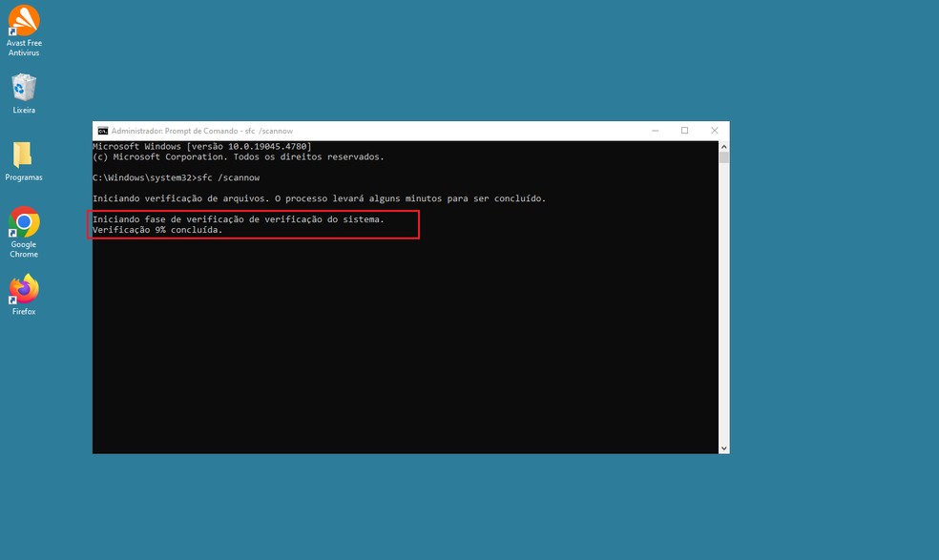Click the Verificação 9% concluída progress line
The width and height of the screenshot is (939, 560).
(157, 229)
